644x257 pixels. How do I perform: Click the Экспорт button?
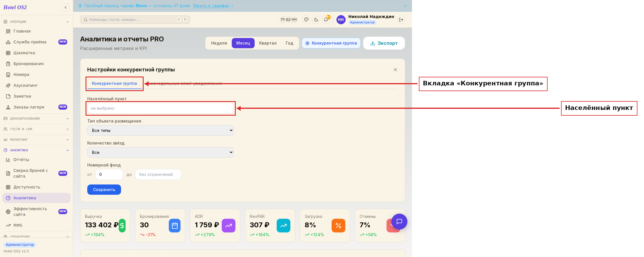[384, 43]
